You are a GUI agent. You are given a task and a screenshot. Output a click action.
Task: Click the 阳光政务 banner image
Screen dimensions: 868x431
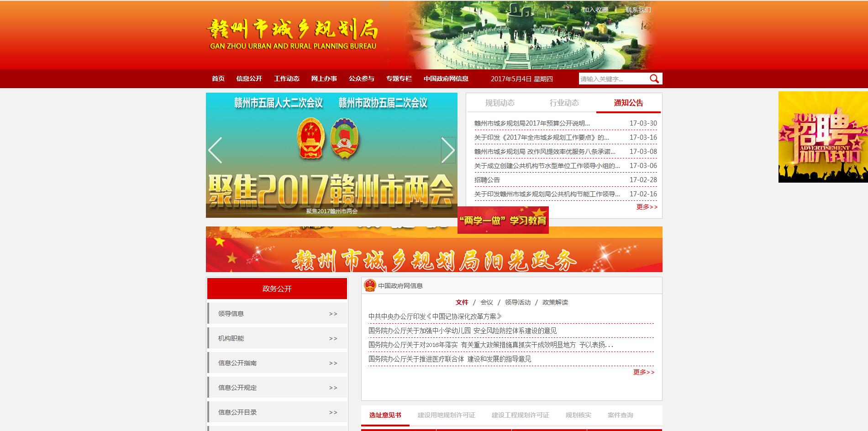[434, 256]
